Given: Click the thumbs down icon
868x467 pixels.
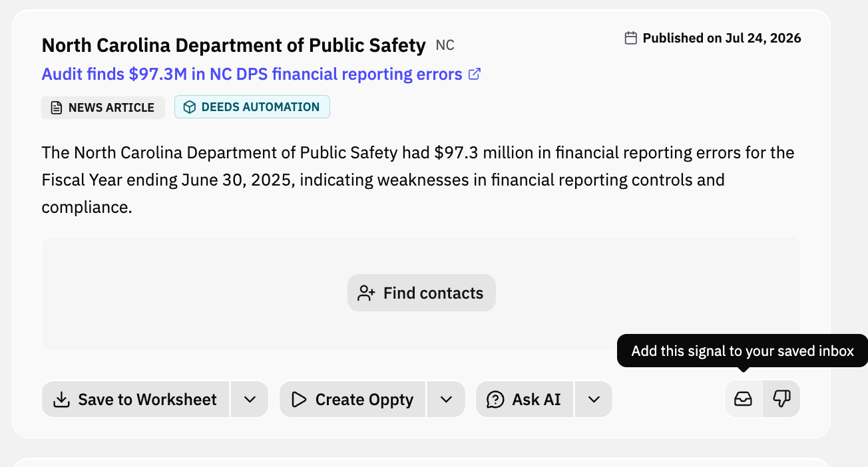Looking at the screenshot, I should pyautogui.click(x=781, y=399).
